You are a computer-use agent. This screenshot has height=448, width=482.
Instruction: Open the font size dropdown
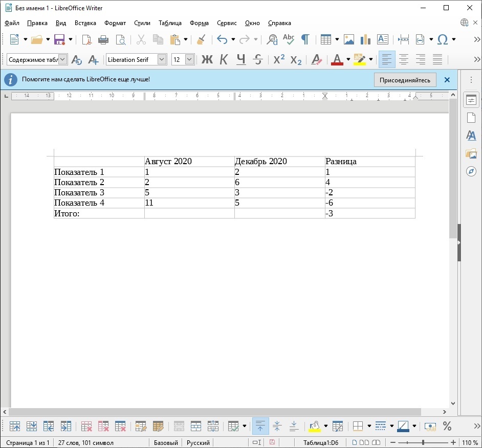190,59
